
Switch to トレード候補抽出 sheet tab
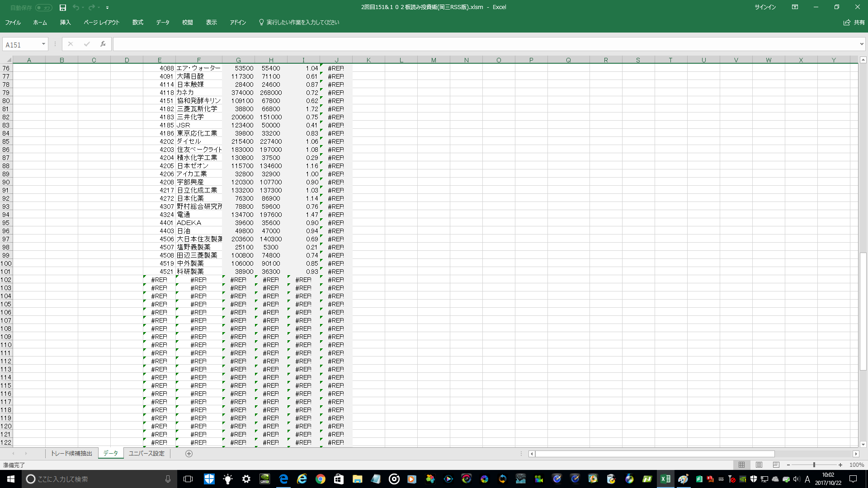coord(71,454)
